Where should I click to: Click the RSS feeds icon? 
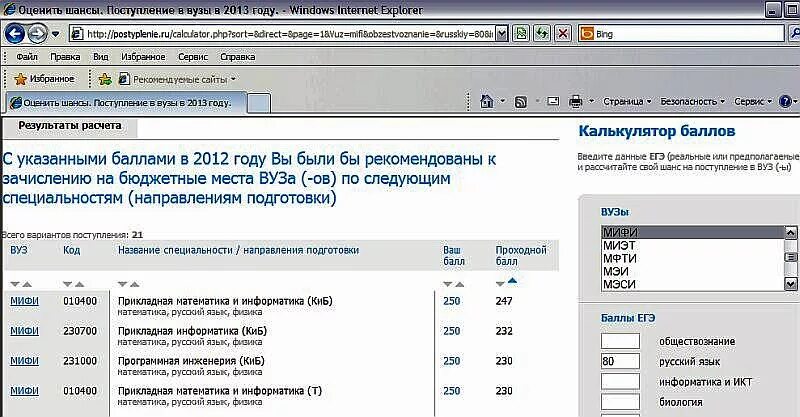[x=520, y=102]
